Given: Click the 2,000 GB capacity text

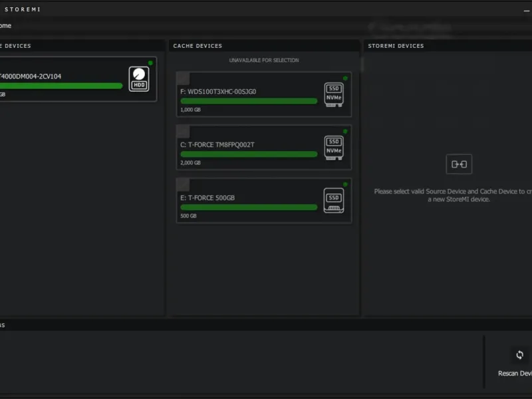Looking at the screenshot, I should tap(190, 163).
